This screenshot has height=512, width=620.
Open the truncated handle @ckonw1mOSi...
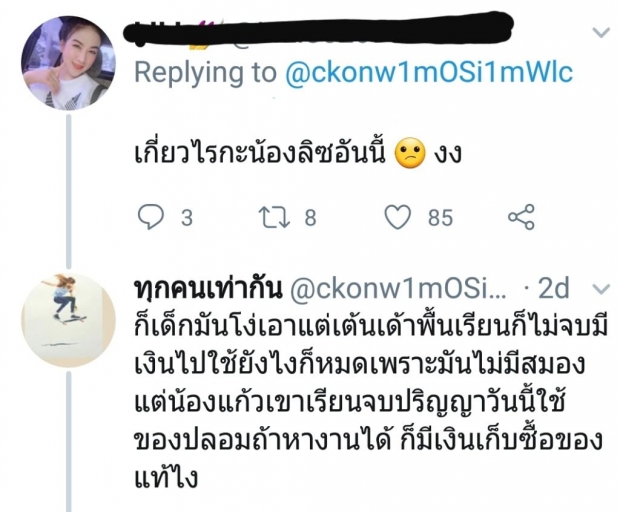coord(399,289)
